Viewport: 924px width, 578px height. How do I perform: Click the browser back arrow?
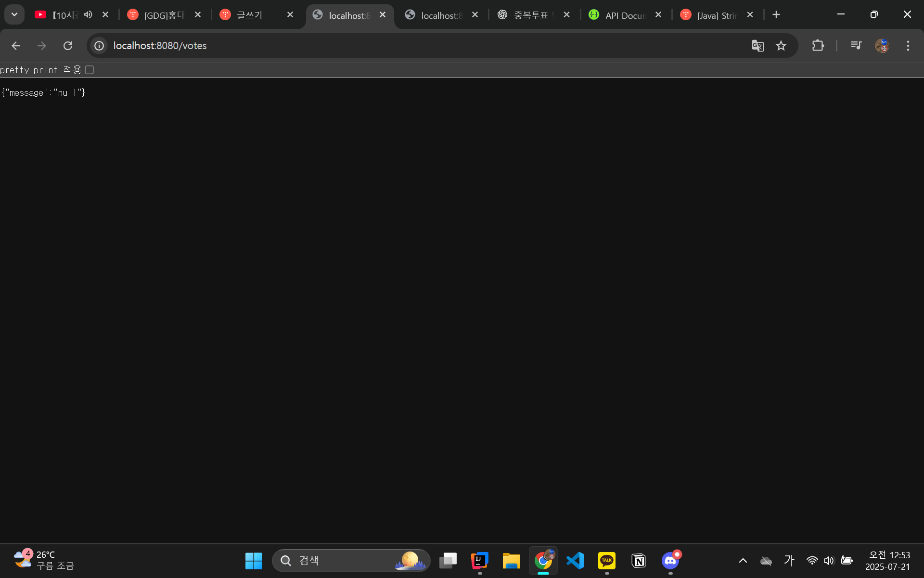[16, 46]
